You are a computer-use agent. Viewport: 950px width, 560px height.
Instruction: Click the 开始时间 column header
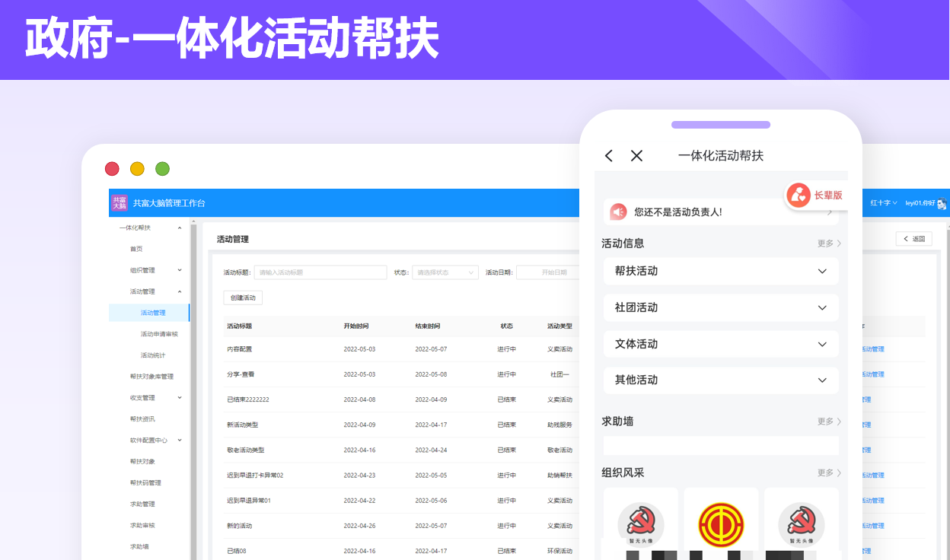(356, 326)
